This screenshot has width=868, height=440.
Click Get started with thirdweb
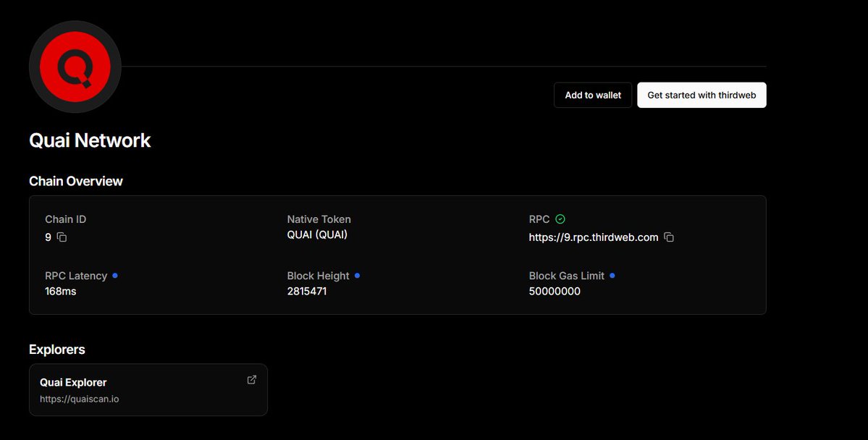click(x=701, y=96)
